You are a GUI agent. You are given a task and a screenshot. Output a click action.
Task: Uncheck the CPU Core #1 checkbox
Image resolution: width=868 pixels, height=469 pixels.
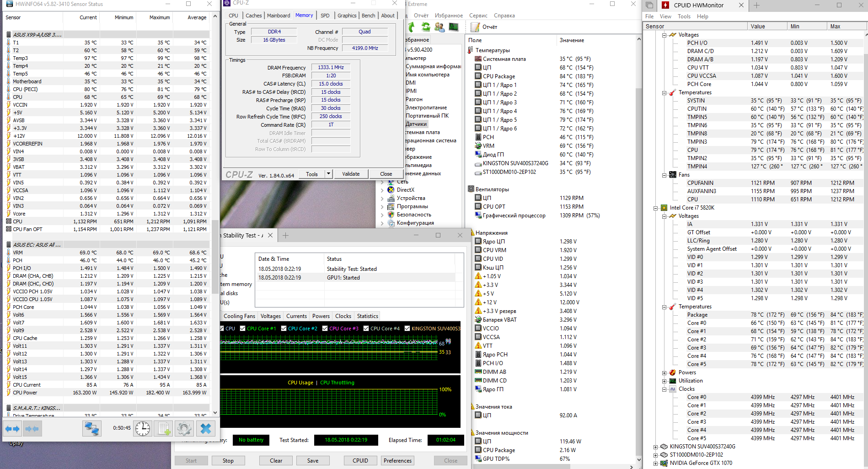pos(242,329)
